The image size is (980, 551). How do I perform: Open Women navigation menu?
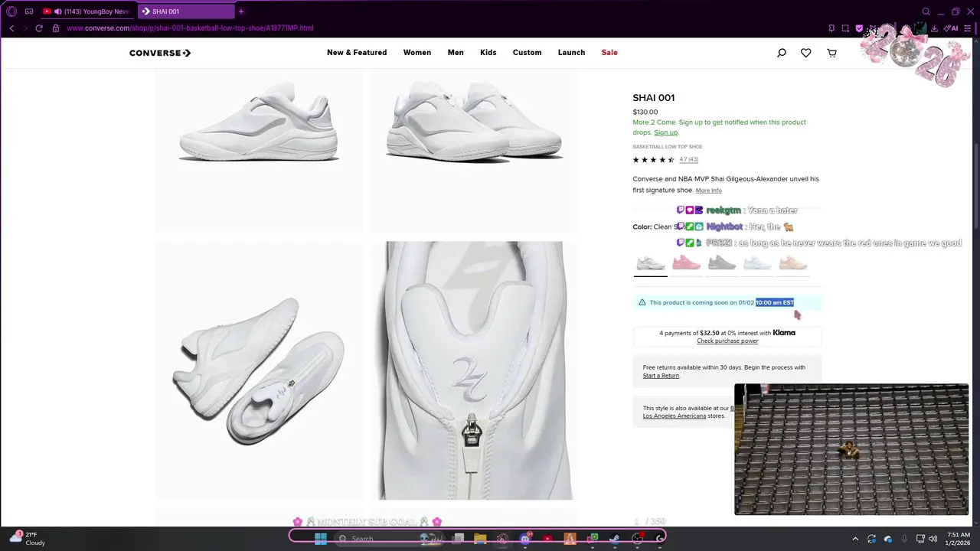pyautogui.click(x=417, y=53)
